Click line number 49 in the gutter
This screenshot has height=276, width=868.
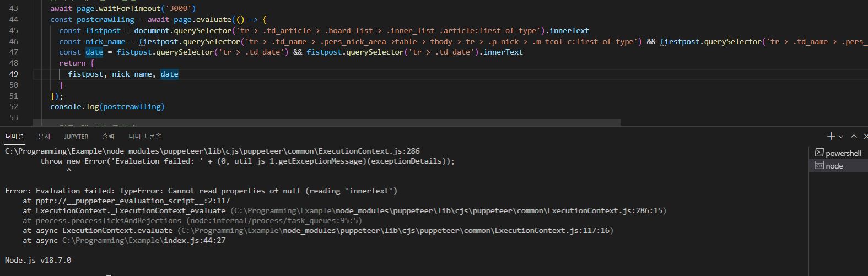click(14, 74)
